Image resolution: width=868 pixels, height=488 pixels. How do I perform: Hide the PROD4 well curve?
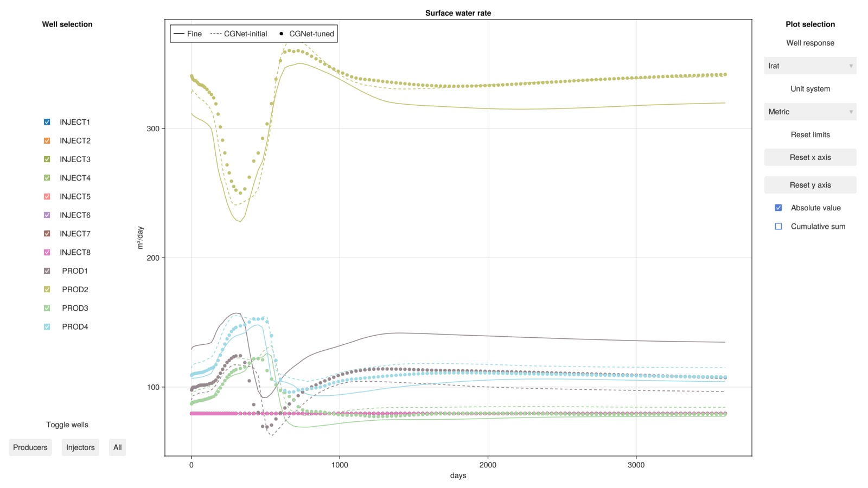(x=47, y=327)
